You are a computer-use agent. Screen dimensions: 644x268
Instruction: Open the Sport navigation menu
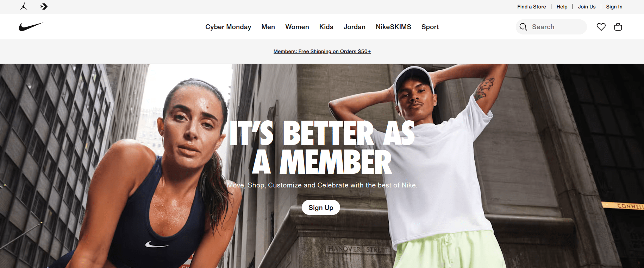430,27
